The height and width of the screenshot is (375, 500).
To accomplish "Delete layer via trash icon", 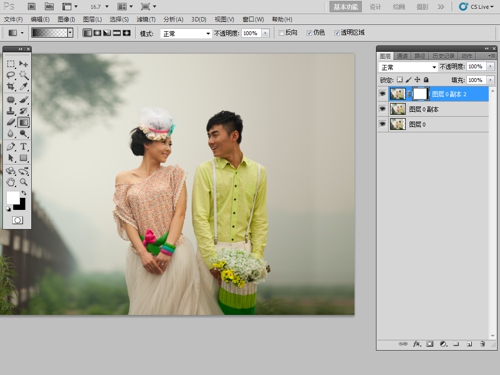I will tap(482, 344).
